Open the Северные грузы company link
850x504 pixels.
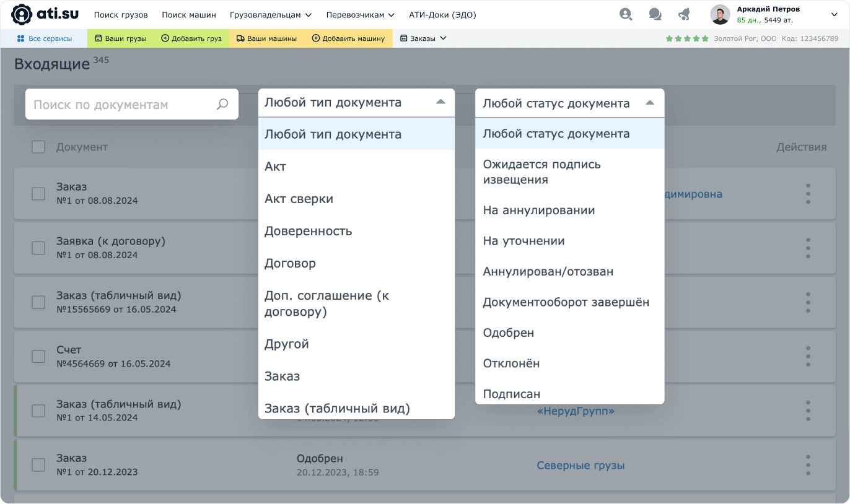coord(581,466)
